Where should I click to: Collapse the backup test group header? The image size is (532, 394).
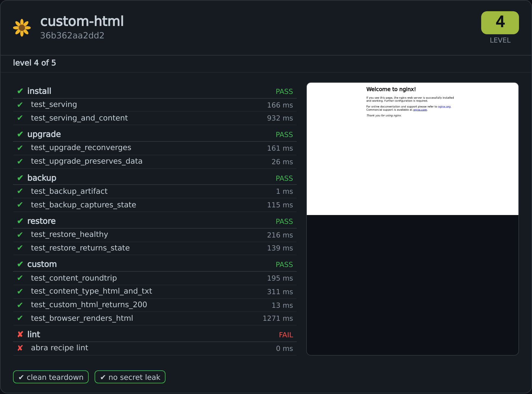click(155, 178)
